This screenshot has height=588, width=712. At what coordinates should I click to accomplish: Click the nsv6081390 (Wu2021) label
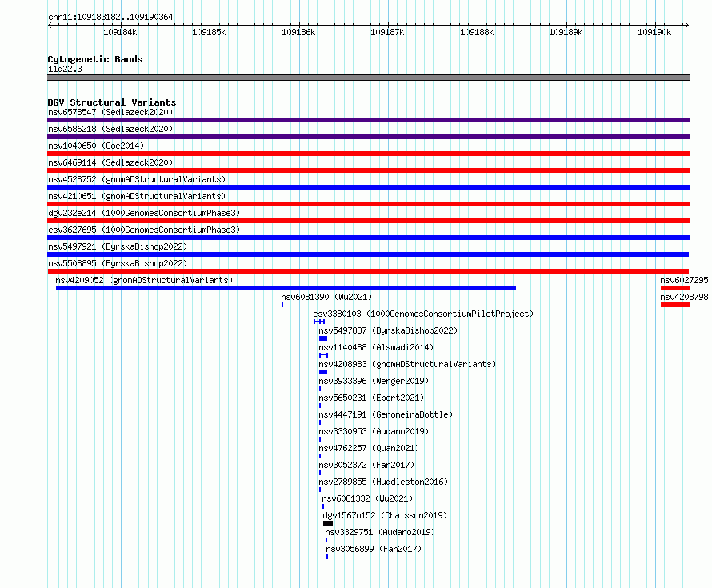click(326, 297)
